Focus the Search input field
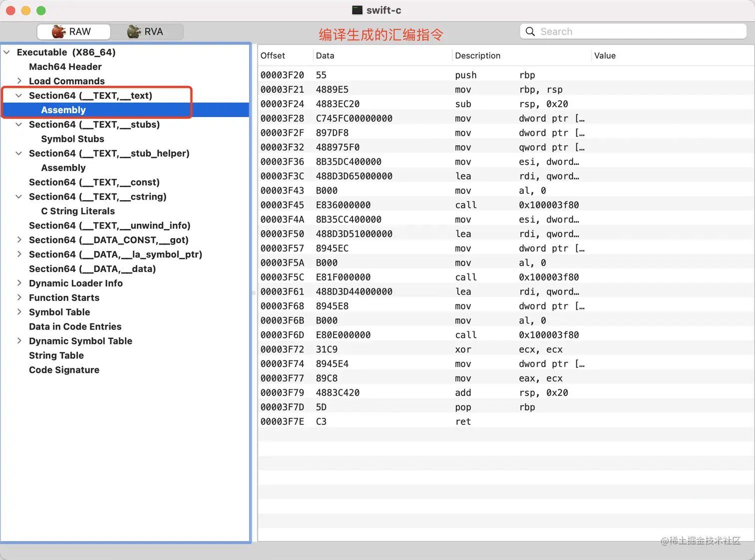The height and width of the screenshot is (560, 755). click(633, 31)
